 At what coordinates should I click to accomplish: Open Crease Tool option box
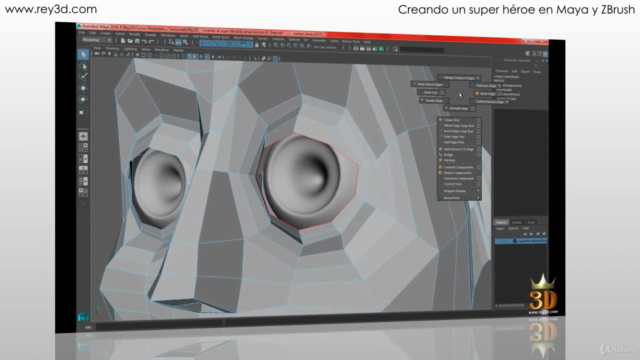(478, 120)
